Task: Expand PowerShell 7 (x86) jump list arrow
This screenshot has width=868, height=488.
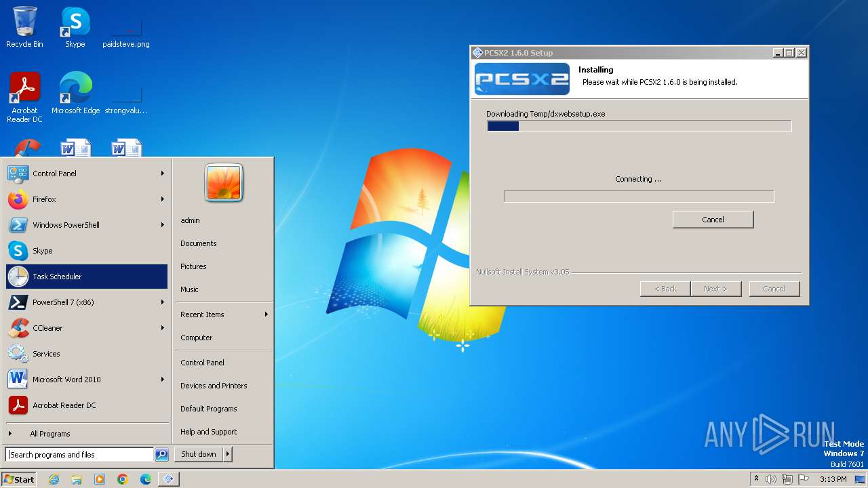Action: coord(163,302)
